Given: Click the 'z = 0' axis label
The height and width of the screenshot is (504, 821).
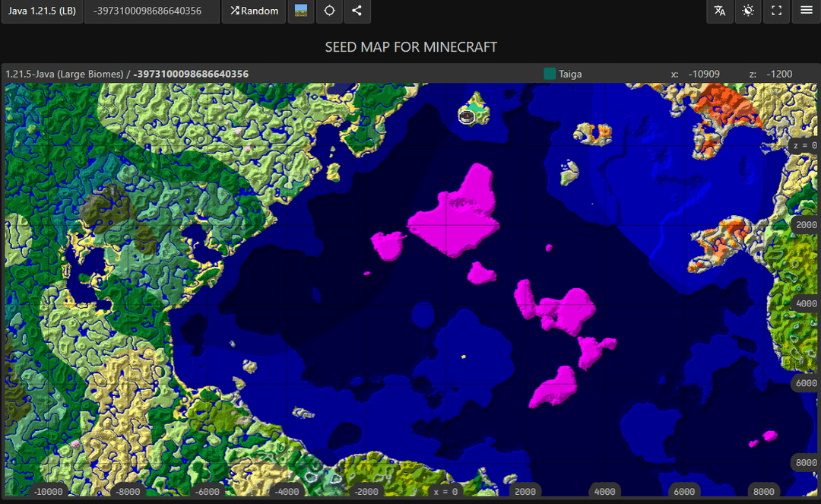Looking at the screenshot, I should [x=804, y=145].
